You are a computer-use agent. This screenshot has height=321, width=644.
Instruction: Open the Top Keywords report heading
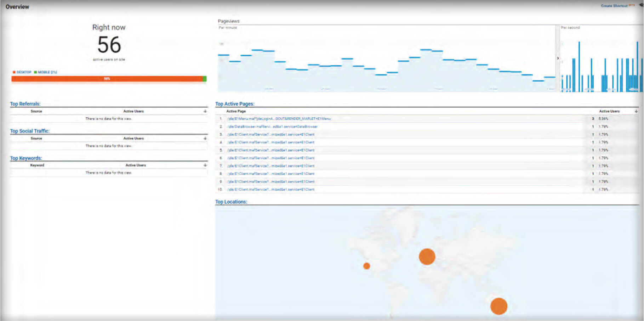point(26,158)
